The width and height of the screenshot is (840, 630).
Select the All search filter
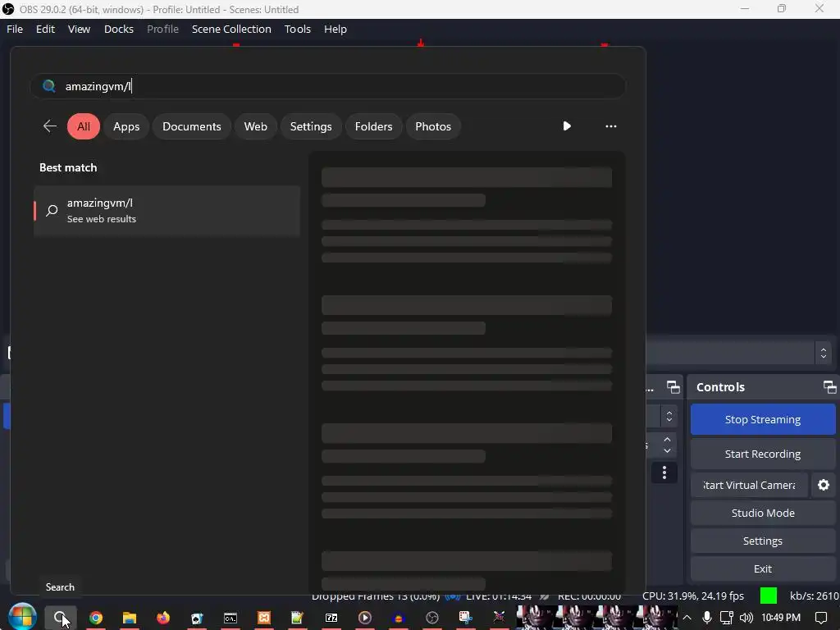(x=84, y=126)
